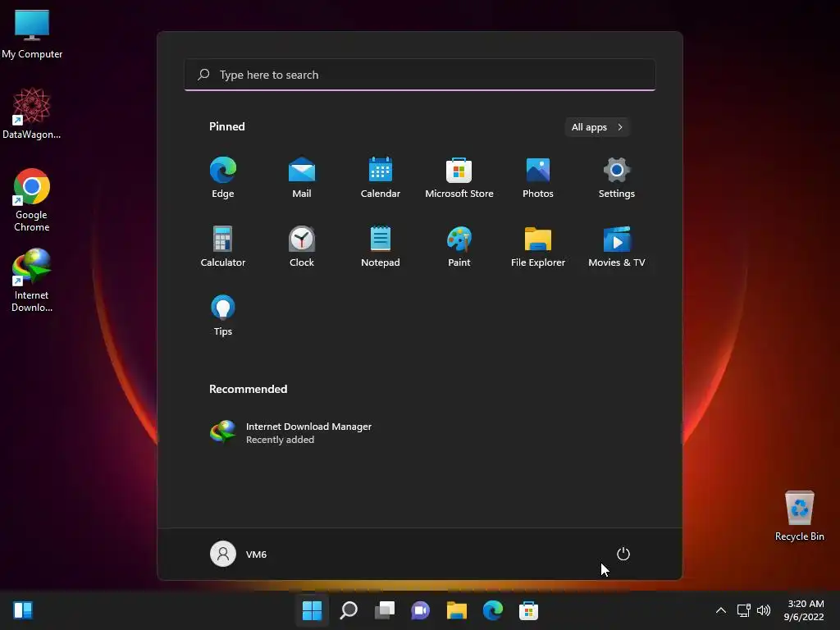The image size is (840, 630).
Task: Click the volume speaker tray icon
Action: pyautogui.click(x=764, y=610)
